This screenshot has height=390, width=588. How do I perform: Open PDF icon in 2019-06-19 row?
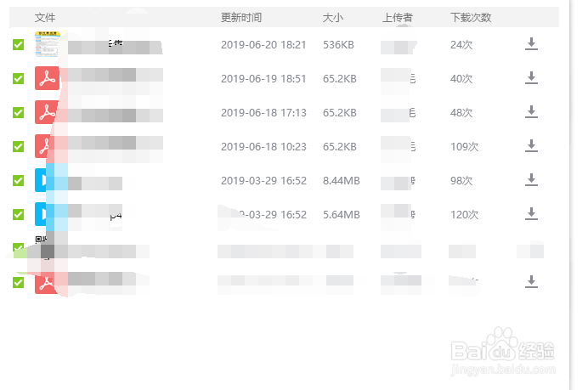pyautogui.click(x=46, y=78)
